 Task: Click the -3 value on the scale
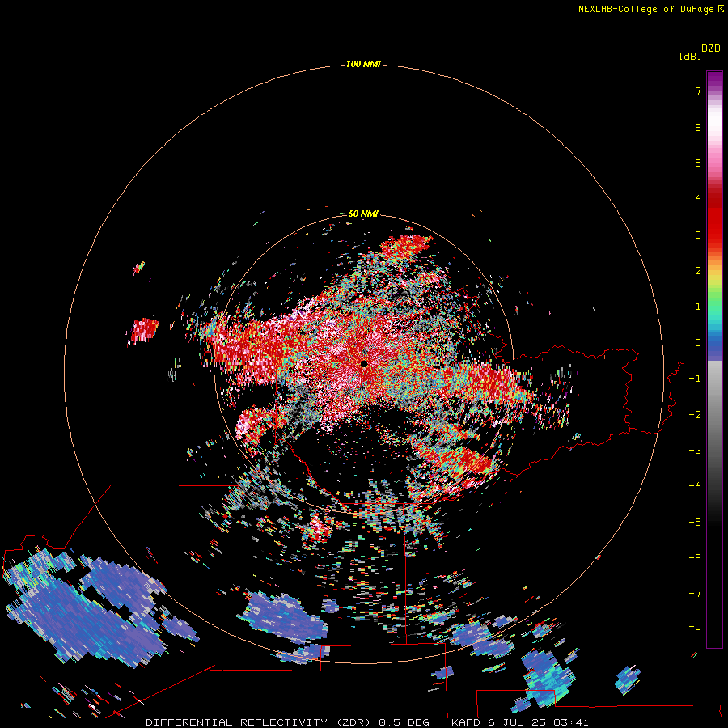coord(695,450)
